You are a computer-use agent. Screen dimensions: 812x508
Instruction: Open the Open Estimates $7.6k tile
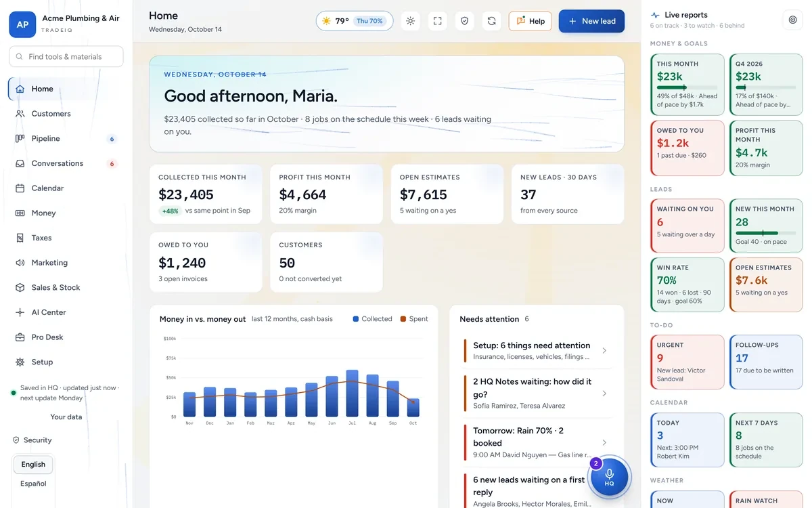(x=766, y=284)
